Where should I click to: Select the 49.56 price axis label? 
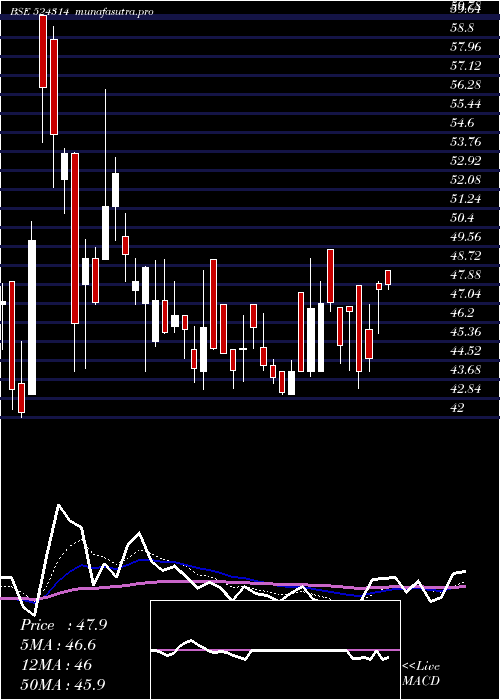coord(466,237)
